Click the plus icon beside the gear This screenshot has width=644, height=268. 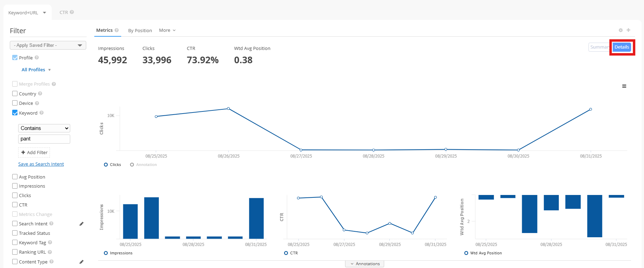tap(628, 30)
